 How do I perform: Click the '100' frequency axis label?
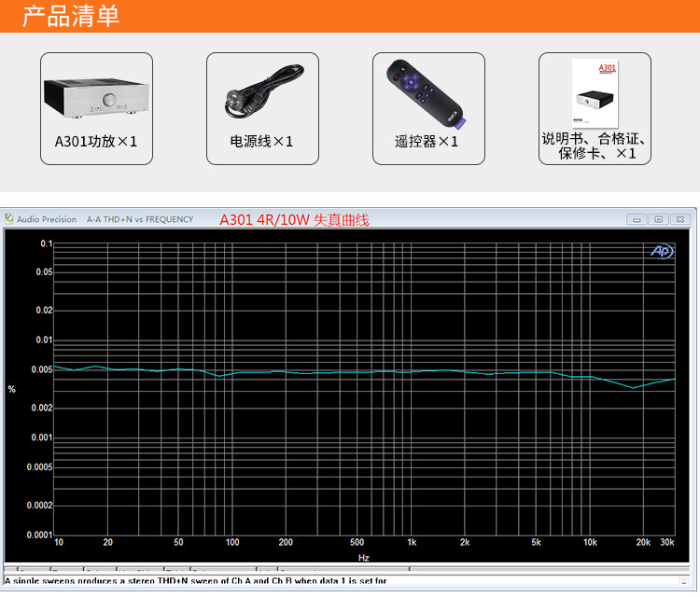(x=232, y=542)
